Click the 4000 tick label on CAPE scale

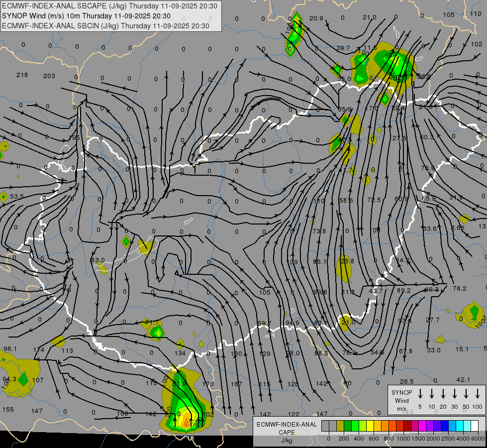point(463,439)
